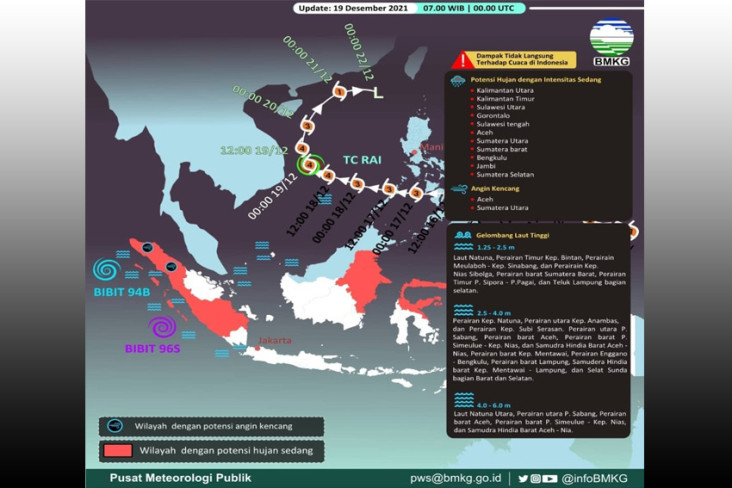Select 'Sumatera Selatan' in the rain list
732x488 pixels.
[x=505, y=175]
